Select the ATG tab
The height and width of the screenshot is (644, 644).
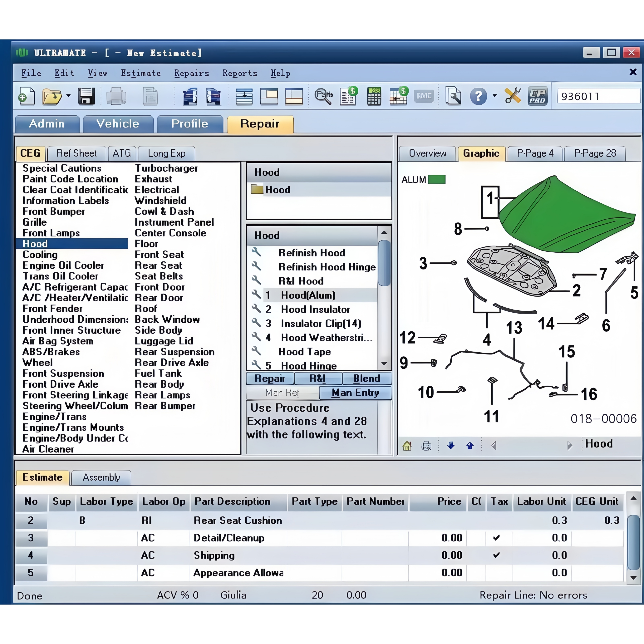122,153
